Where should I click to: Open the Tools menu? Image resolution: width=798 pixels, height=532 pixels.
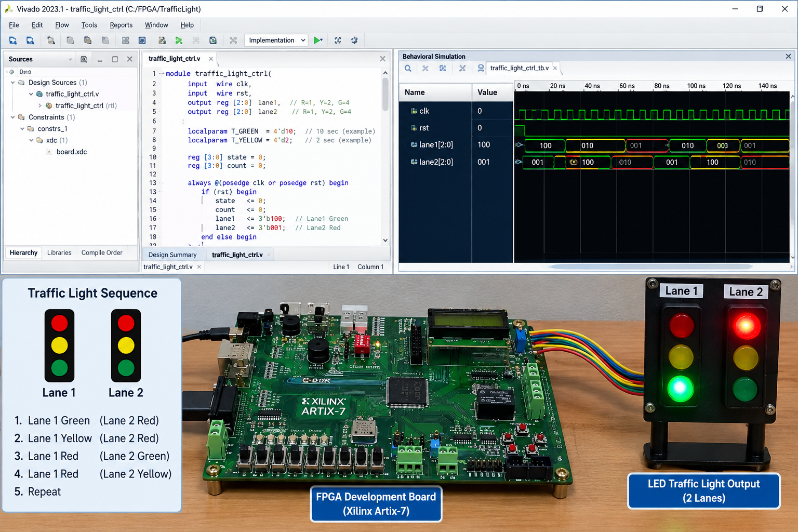(89, 25)
